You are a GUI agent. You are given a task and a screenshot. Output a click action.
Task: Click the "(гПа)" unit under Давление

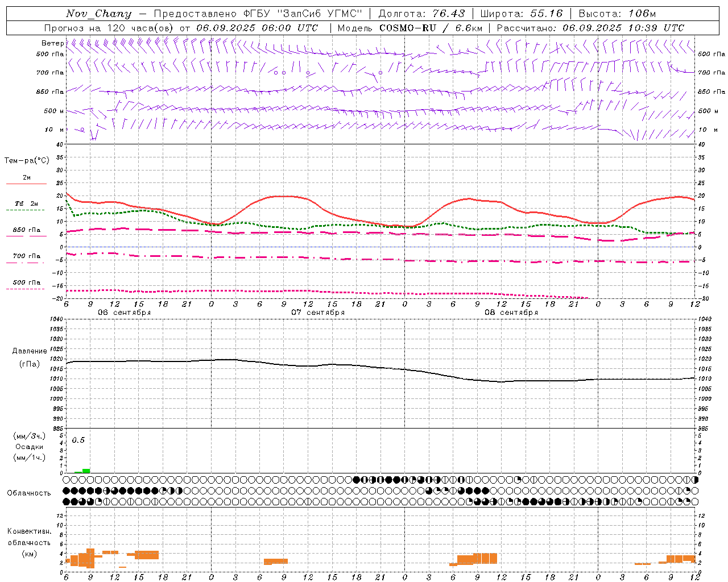(x=30, y=364)
